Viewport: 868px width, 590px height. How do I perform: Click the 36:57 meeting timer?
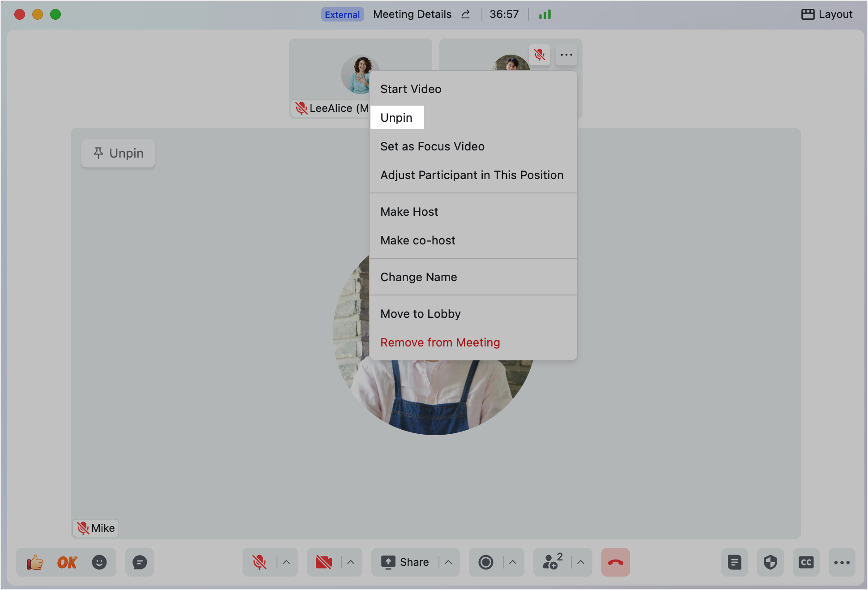pyautogui.click(x=504, y=14)
